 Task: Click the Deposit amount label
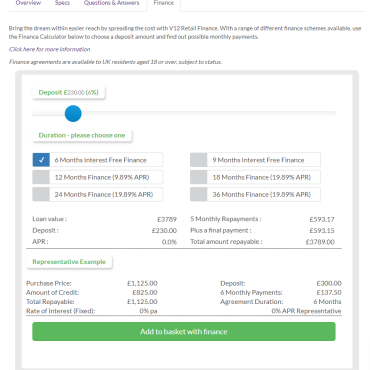pos(69,93)
